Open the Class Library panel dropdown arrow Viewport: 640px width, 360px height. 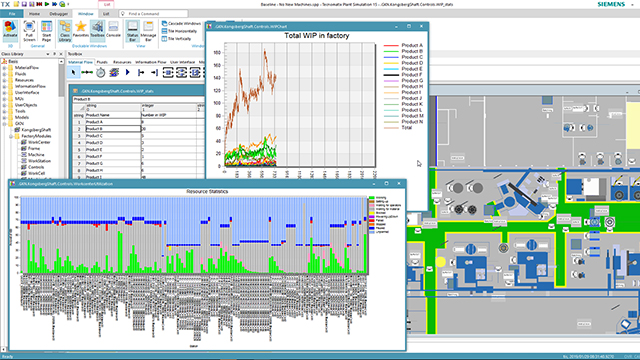point(48,54)
